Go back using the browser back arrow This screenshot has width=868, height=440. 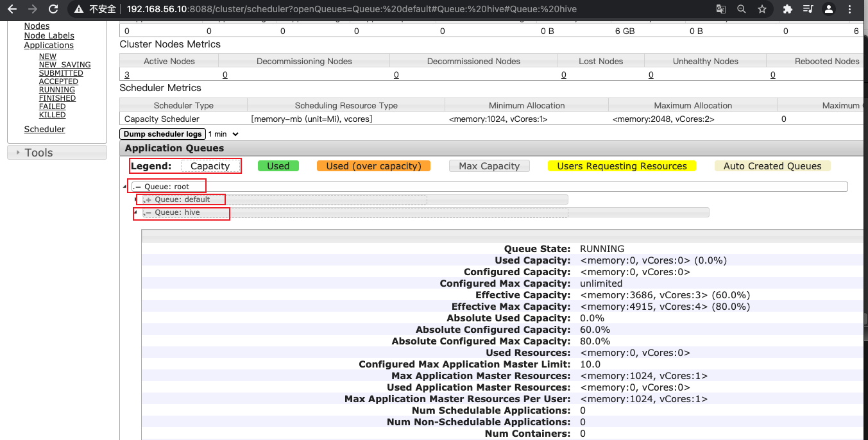[12, 9]
